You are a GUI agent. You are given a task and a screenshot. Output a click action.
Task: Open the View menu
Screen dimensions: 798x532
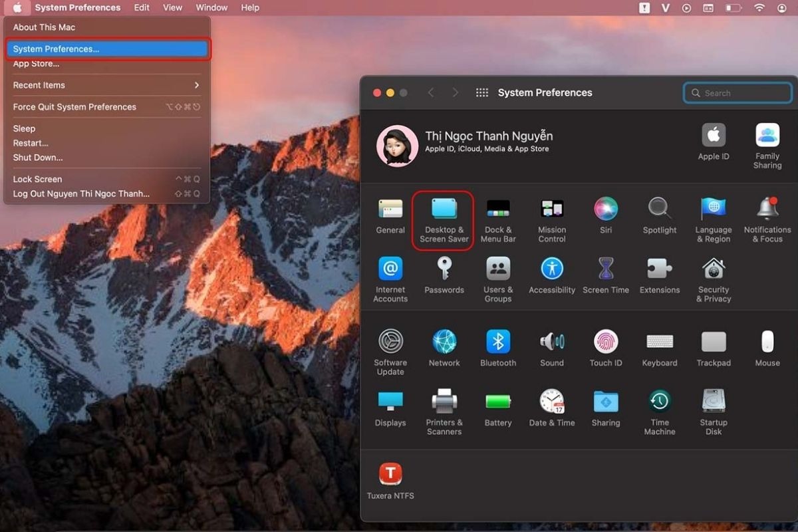[173, 8]
